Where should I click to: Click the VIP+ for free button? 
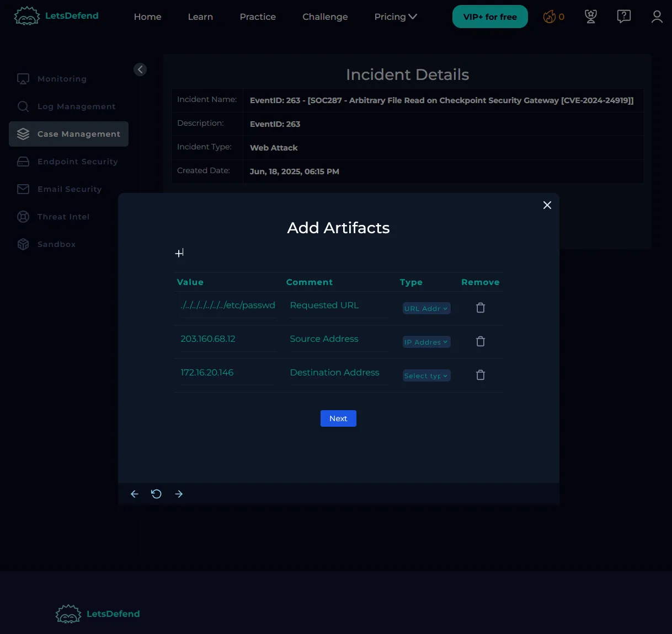pos(490,17)
